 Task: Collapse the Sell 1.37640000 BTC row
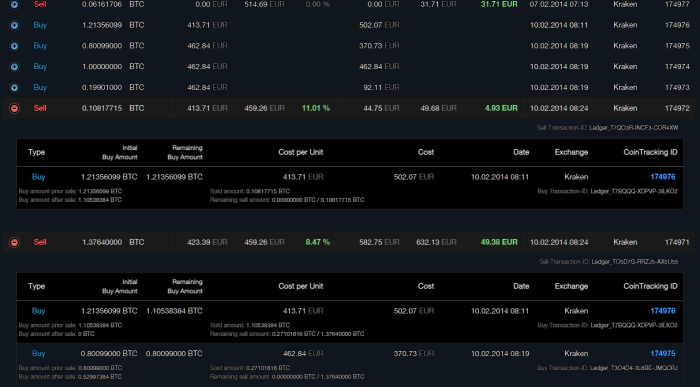pyautogui.click(x=14, y=242)
